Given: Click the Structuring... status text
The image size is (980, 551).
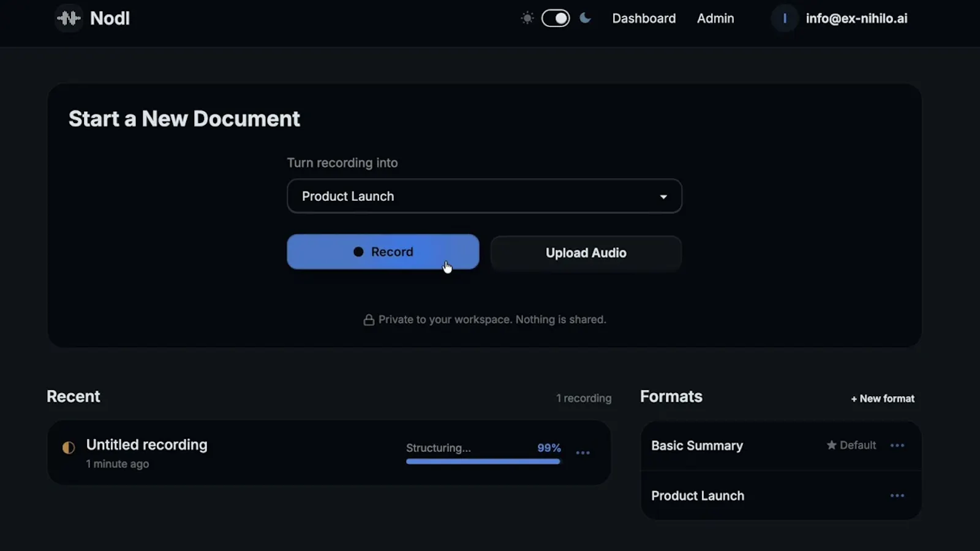Looking at the screenshot, I should 439,448.
